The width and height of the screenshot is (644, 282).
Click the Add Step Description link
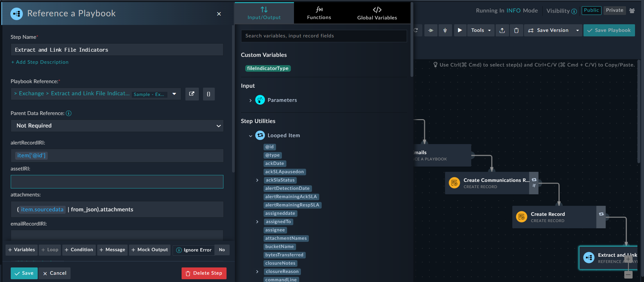pos(40,62)
